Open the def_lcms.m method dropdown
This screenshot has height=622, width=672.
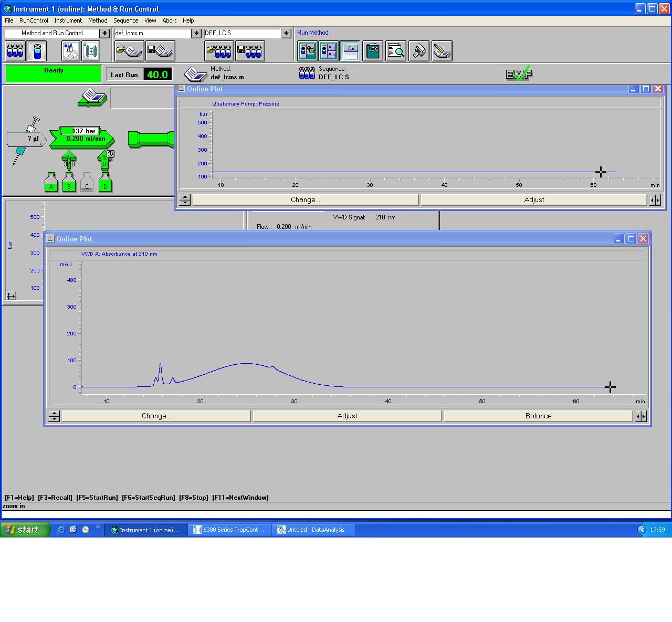tap(196, 34)
